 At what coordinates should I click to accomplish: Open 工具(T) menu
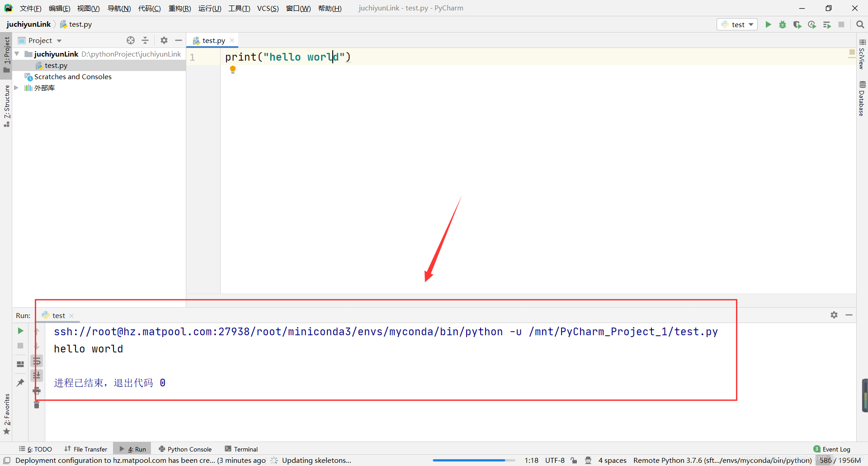[239, 8]
